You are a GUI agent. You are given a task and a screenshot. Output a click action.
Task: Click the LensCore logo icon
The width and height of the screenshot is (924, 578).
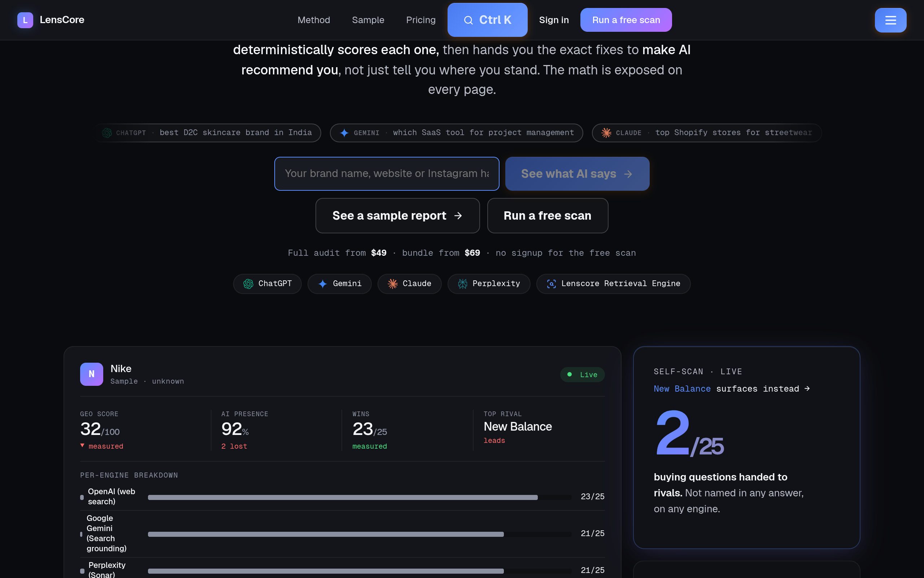(25, 20)
